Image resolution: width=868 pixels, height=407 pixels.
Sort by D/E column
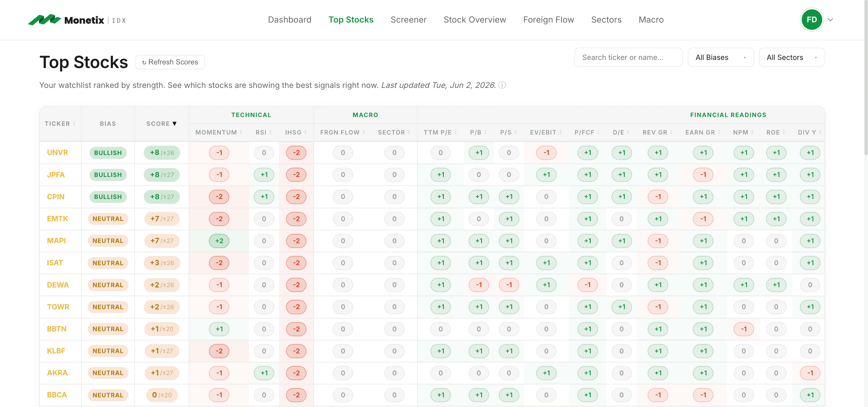point(621,132)
